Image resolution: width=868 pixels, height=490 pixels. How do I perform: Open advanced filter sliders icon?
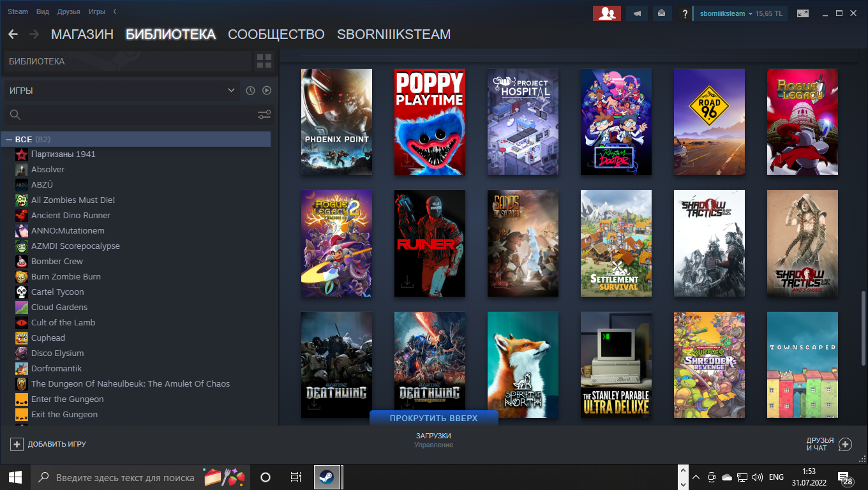[264, 115]
